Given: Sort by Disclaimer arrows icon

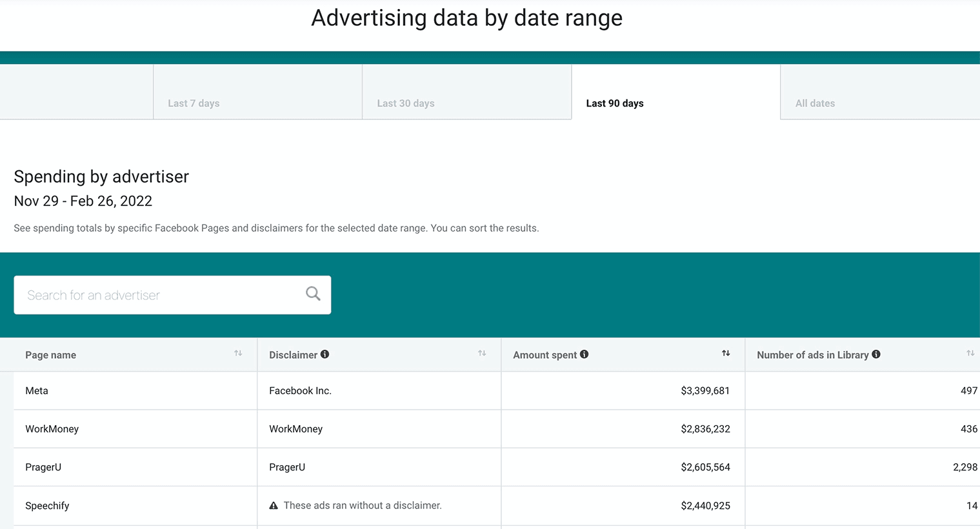Looking at the screenshot, I should (x=482, y=354).
